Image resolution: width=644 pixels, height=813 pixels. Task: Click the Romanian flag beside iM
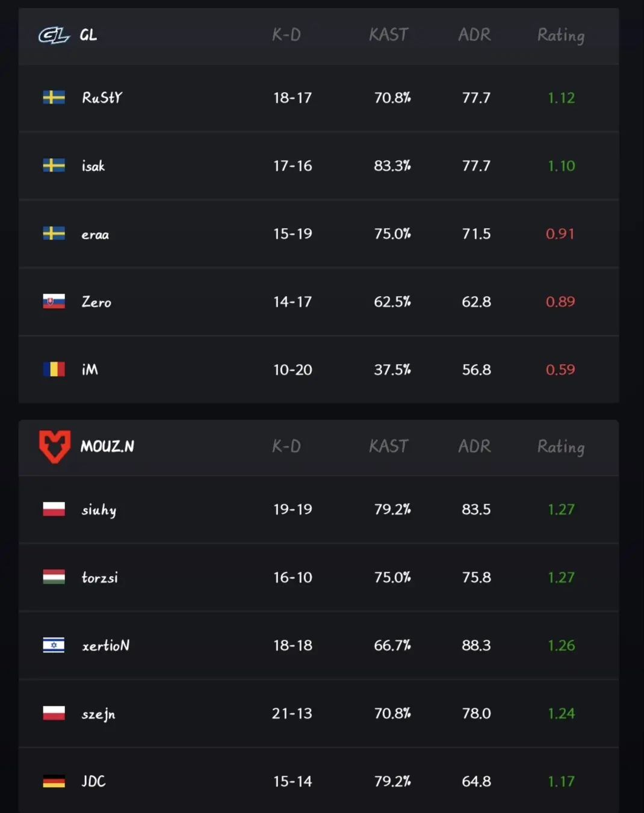[54, 369]
